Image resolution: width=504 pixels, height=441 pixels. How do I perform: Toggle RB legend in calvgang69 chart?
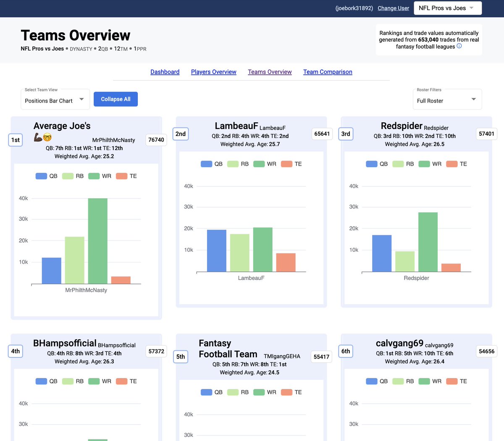click(403, 381)
